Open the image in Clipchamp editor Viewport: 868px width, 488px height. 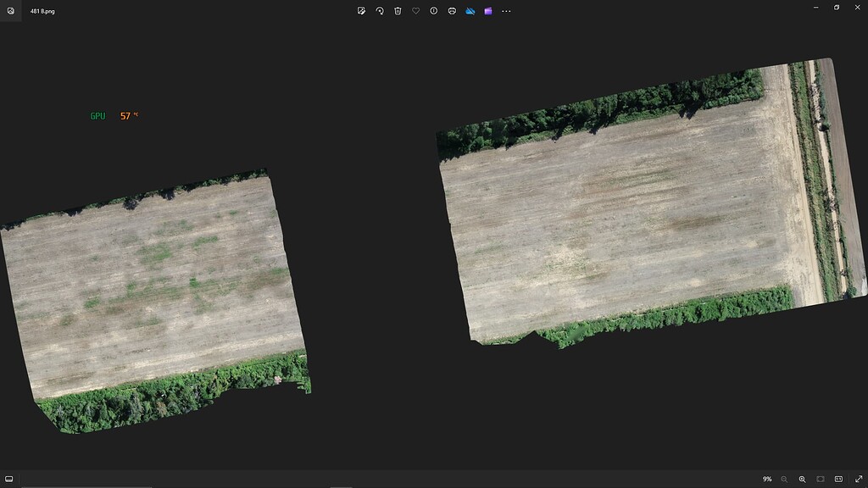point(487,11)
